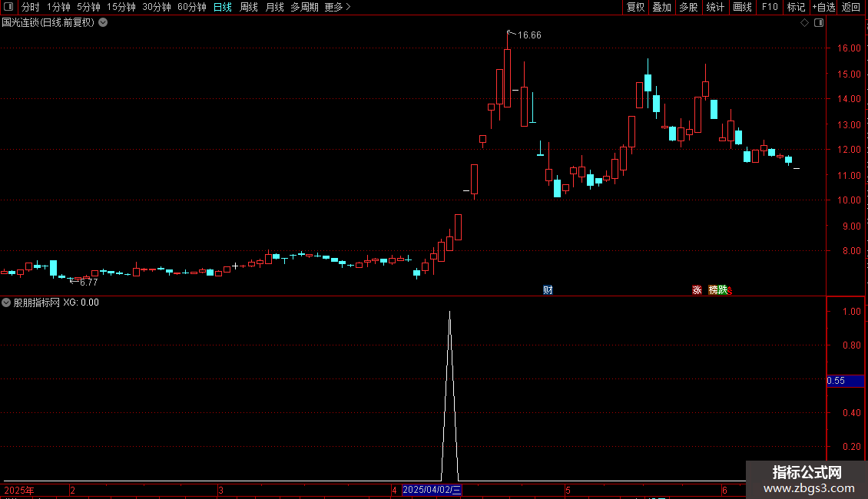Toggle the left sidebar panel icon
The width and height of the screenshot is (868, 499).
click(x=8, y=7)
